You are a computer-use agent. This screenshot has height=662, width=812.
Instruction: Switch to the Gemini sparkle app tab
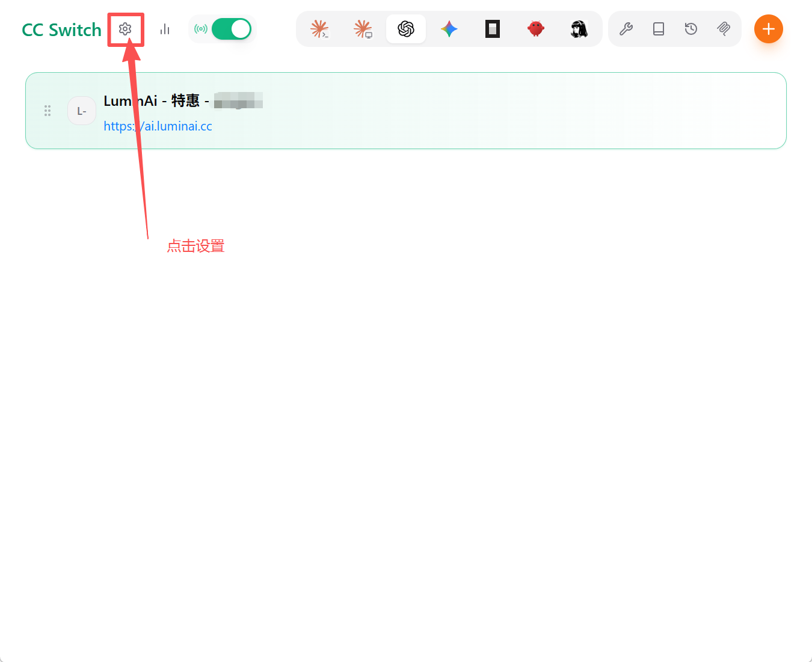click(449, 29)
